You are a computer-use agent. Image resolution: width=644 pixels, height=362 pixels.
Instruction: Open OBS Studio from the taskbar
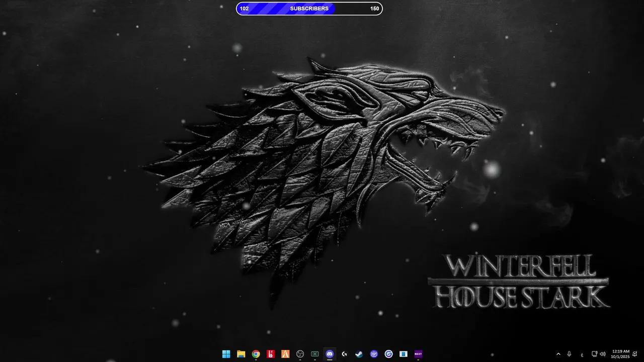tap(300, 354)
